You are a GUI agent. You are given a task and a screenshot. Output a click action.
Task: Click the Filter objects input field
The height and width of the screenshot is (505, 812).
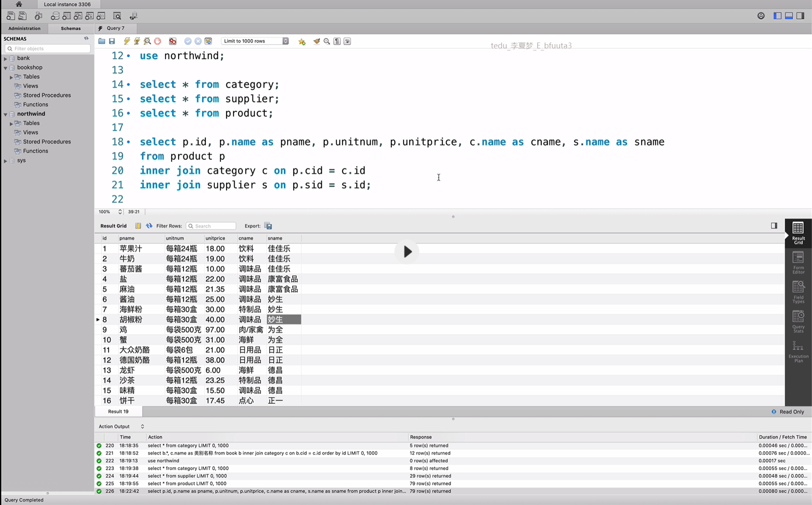click(x=48, y=49)
